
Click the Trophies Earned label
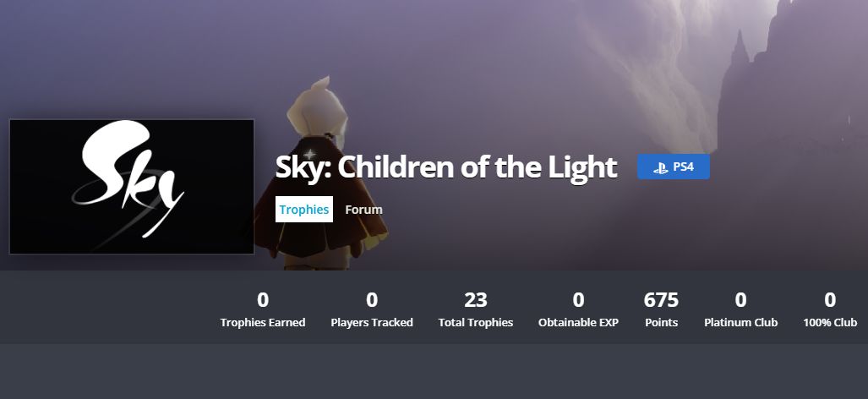(x=263, y=322)
